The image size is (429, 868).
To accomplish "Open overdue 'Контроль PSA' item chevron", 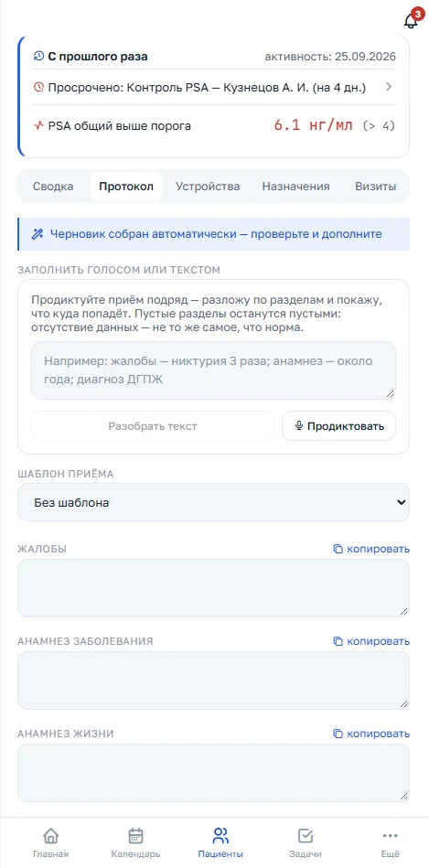I will point(389,87).
